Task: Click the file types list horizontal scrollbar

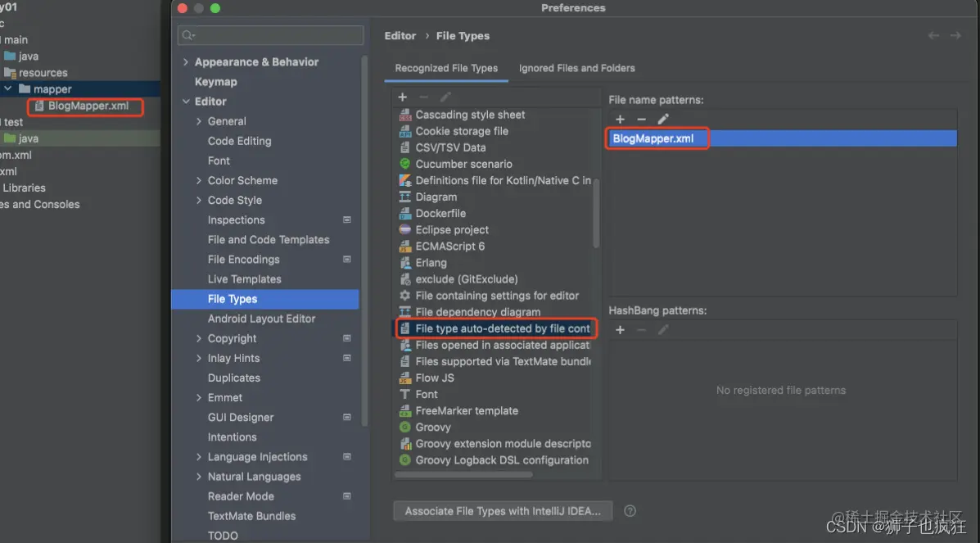Action: 463,474
